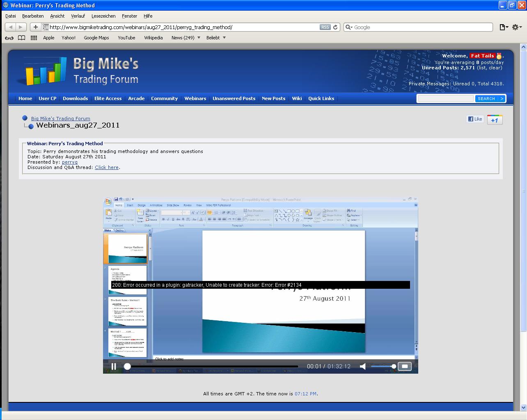527x420 pixels.
Task: Show Top Sites using the grid icon
Action: pos(34,38)
